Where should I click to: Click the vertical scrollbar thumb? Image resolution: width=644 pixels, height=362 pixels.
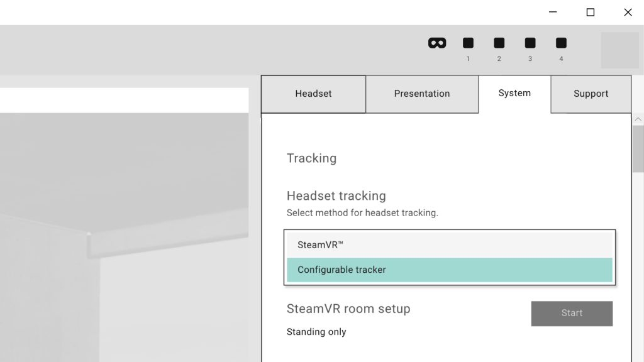pos(638,149)
